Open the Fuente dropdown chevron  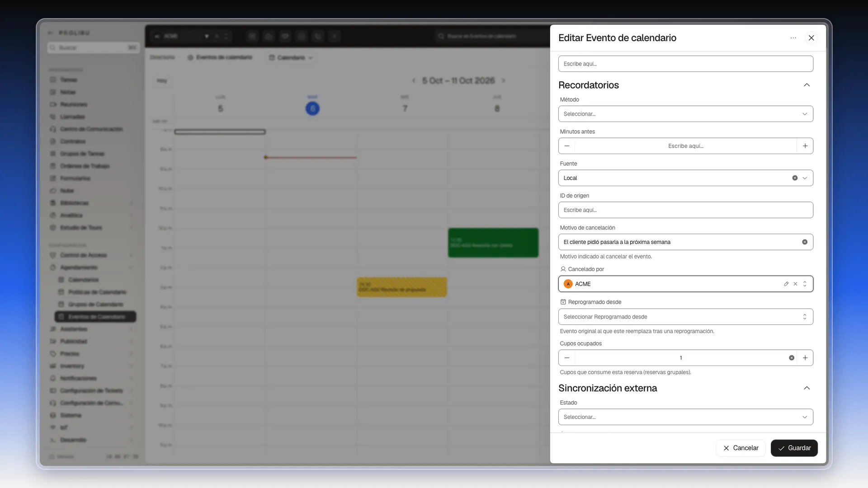(x=805, y=178)
